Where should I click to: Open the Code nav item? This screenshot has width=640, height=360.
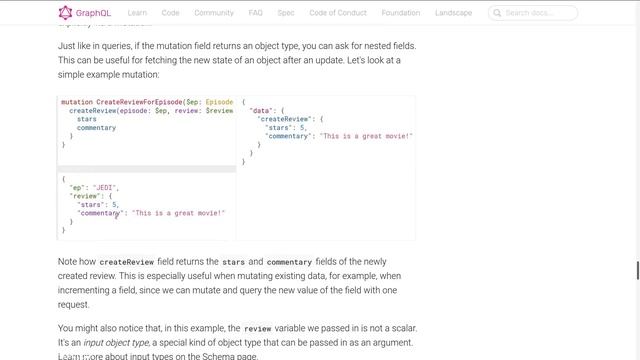170,13
